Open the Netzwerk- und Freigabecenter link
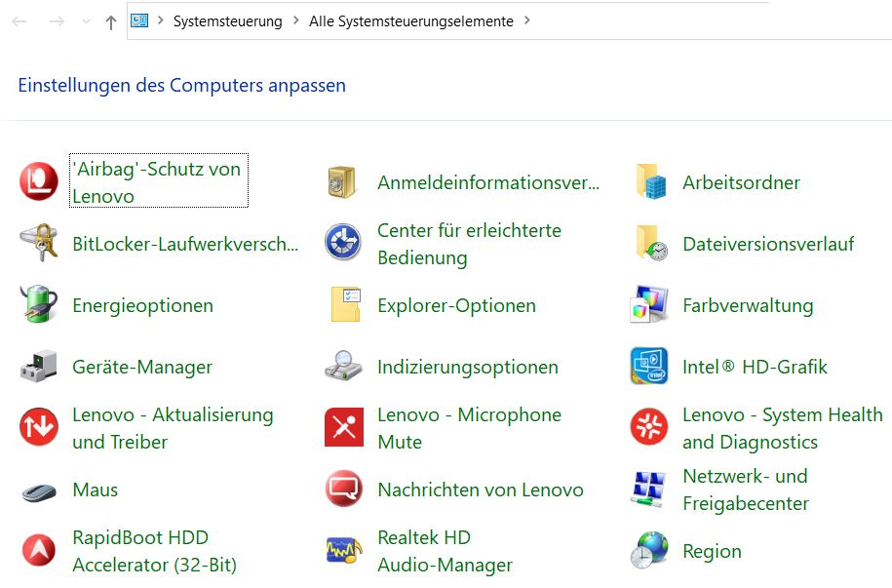Image resolution: width=892 pixels, height=588 pixels. coord(746,490)
